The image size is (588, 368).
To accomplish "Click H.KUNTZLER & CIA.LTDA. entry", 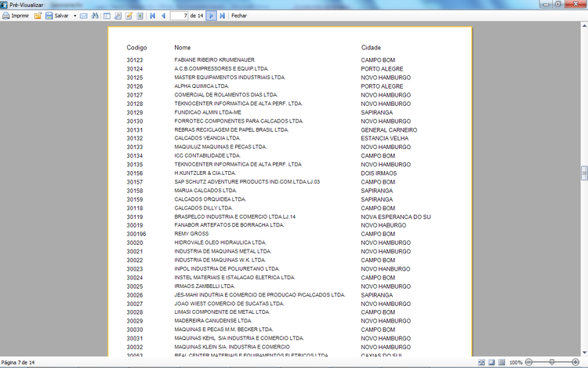I will click(x=205, y=173).
